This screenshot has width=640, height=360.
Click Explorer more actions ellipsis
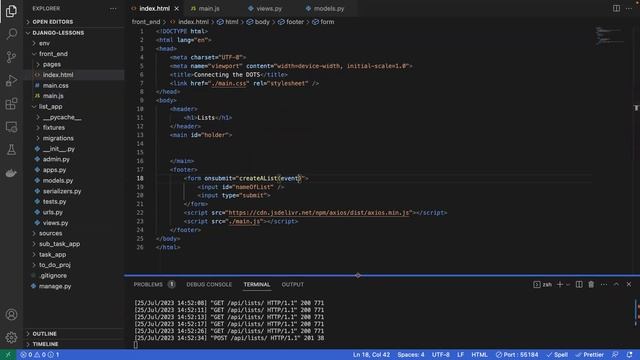[x=113, y=9]
